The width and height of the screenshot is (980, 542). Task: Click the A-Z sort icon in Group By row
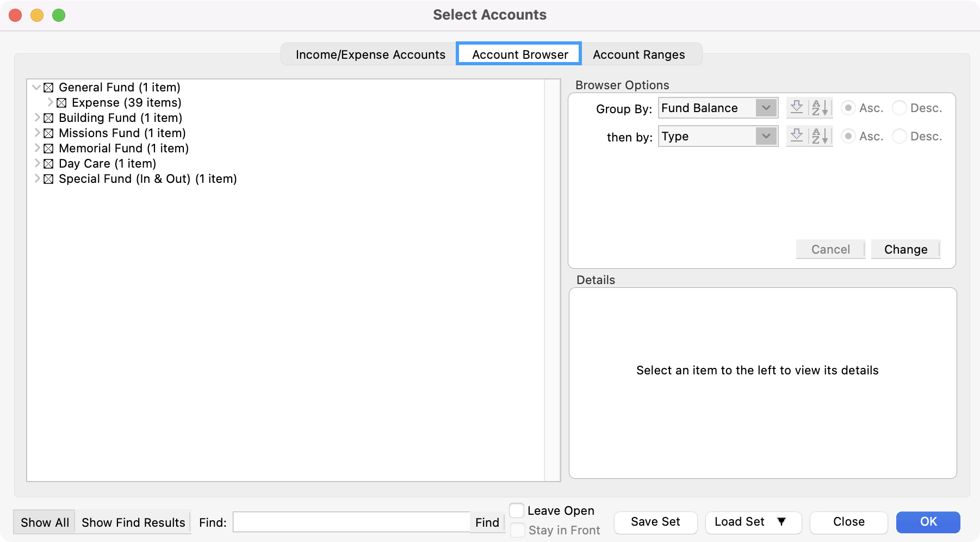point(820,108)
